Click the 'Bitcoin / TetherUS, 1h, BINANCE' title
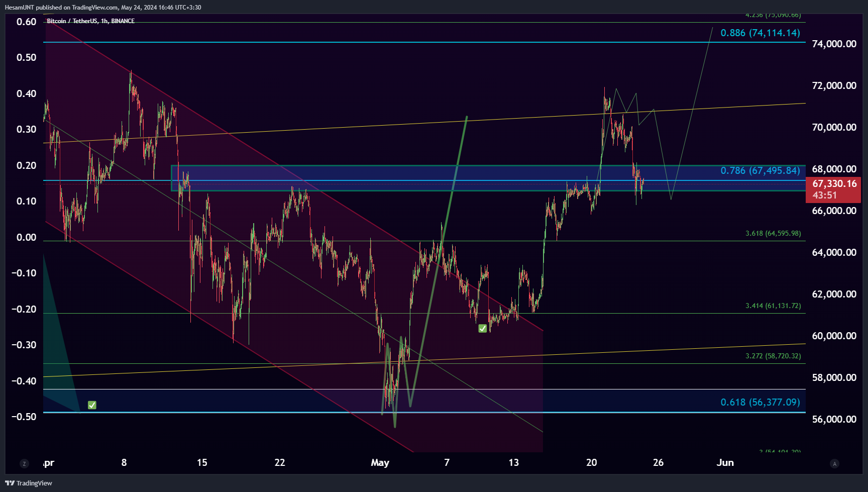This screenshot has width=868, height=492. 90,21
